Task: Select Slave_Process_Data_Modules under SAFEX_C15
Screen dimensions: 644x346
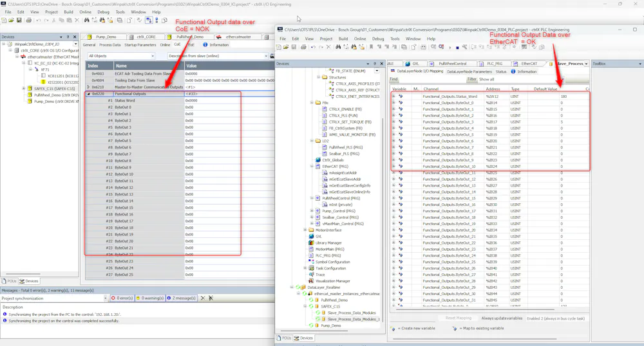Action: 351,313
